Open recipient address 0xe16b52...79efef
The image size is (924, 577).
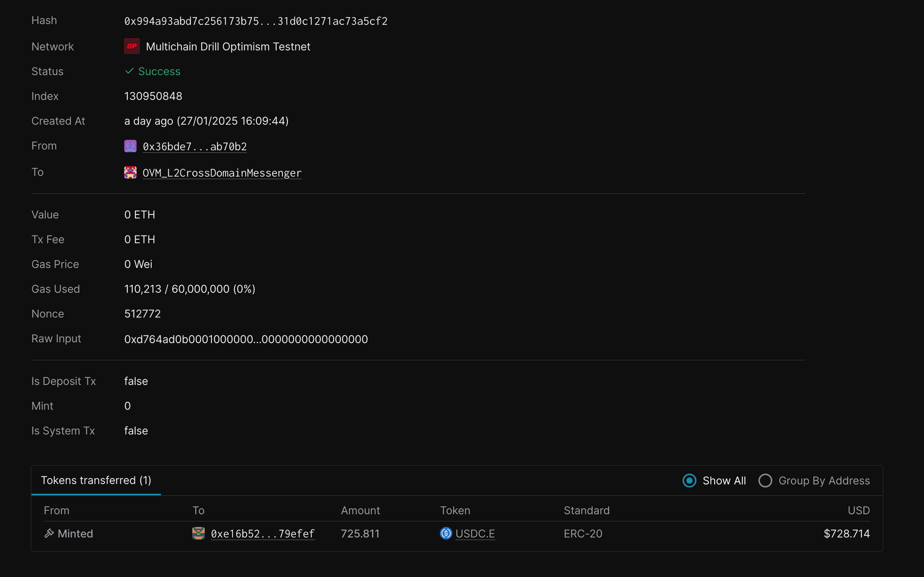[x=263, y=534]
